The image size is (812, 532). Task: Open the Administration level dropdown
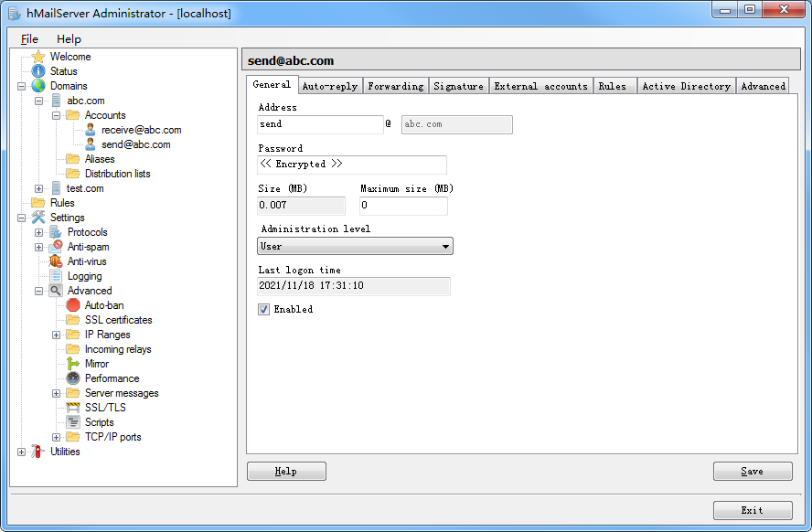click(355, 246)
